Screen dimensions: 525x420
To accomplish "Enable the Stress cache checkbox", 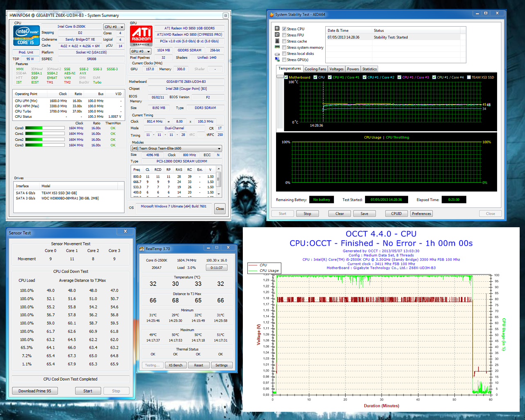I will click(x=284, y=41).
